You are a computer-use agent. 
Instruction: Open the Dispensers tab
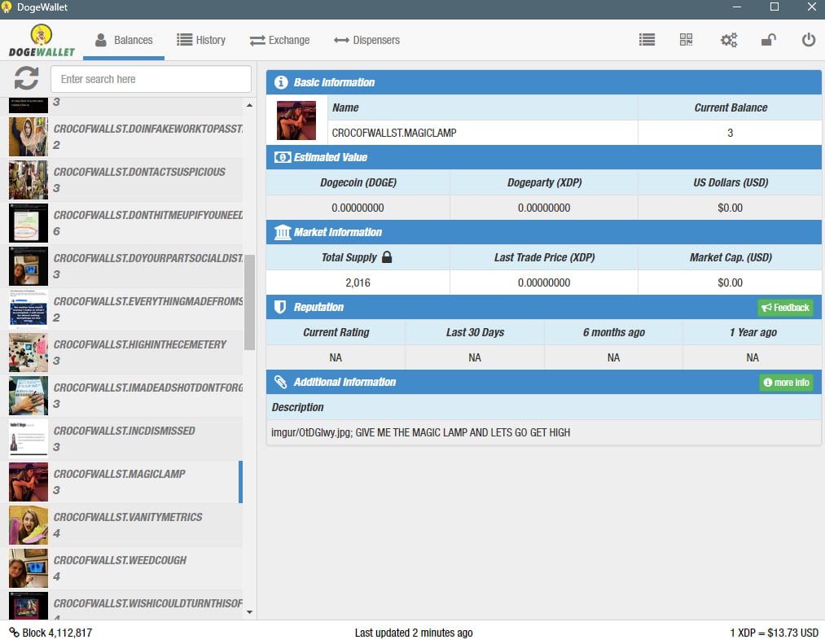366,40
